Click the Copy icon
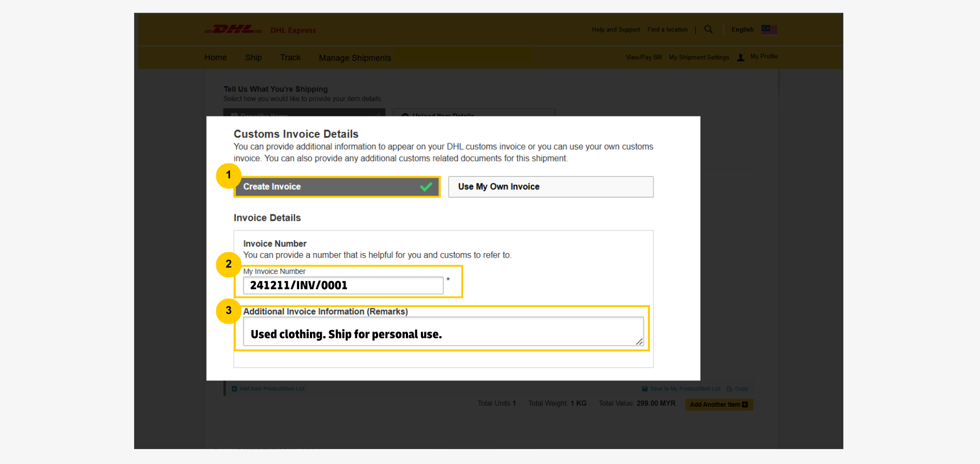 tap(730, 389)
